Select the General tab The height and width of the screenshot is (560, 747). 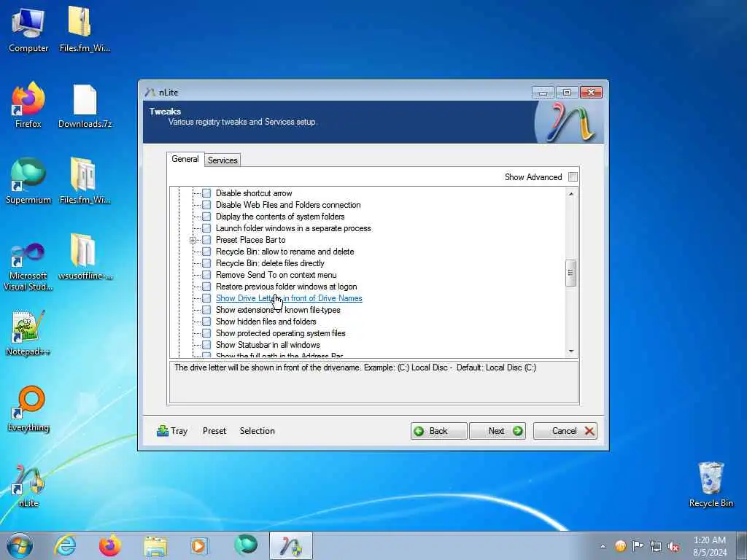pos(185,159)
